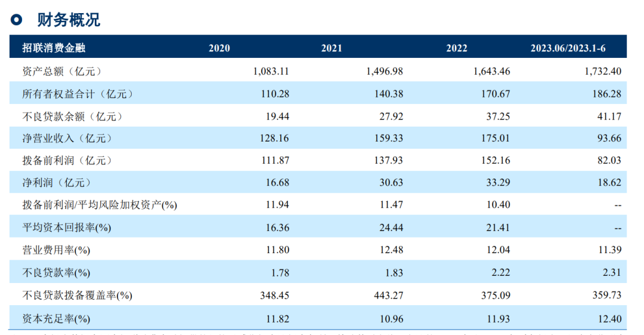The height and width of the screenshot is (335, 644).
Task: Select the 443.27 coverage ratio cell
Action: [x=388, y=295]
